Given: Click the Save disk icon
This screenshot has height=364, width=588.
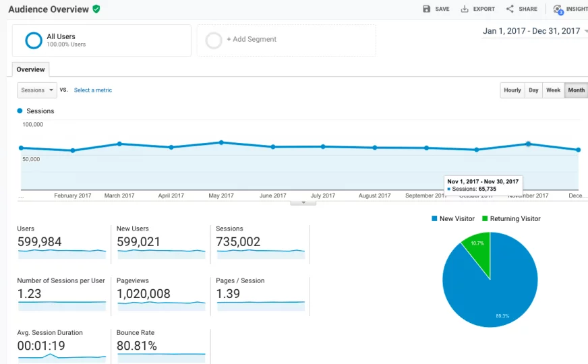Looking at the screenshot, I should [x=426, y=9].
